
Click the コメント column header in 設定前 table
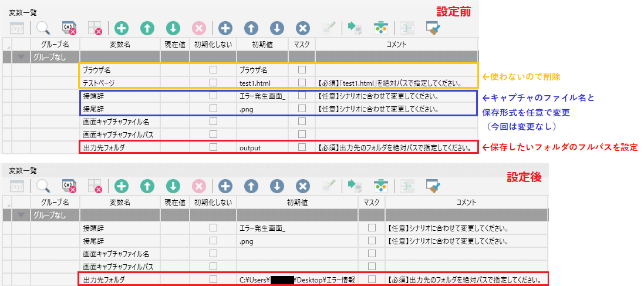(396, 44)
